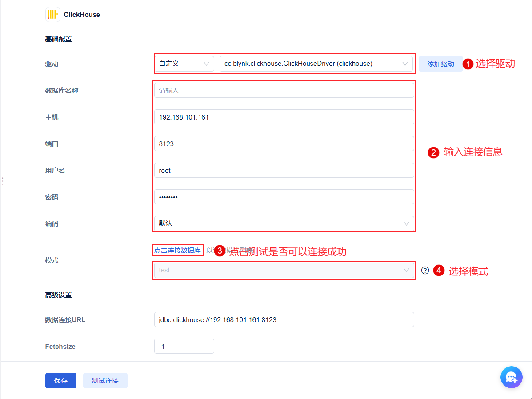Click the ClickHouse logo icon
This screenshot has height=399, width=532.
pyautogui.click(x=52, y=14)
